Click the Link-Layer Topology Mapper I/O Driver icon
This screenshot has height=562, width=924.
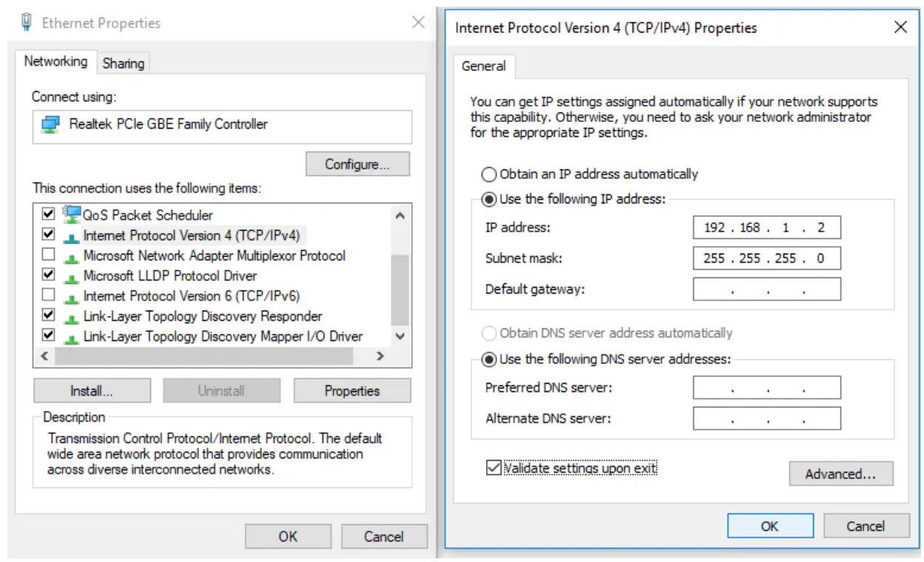pyautogui.click(x=72, y=337)
